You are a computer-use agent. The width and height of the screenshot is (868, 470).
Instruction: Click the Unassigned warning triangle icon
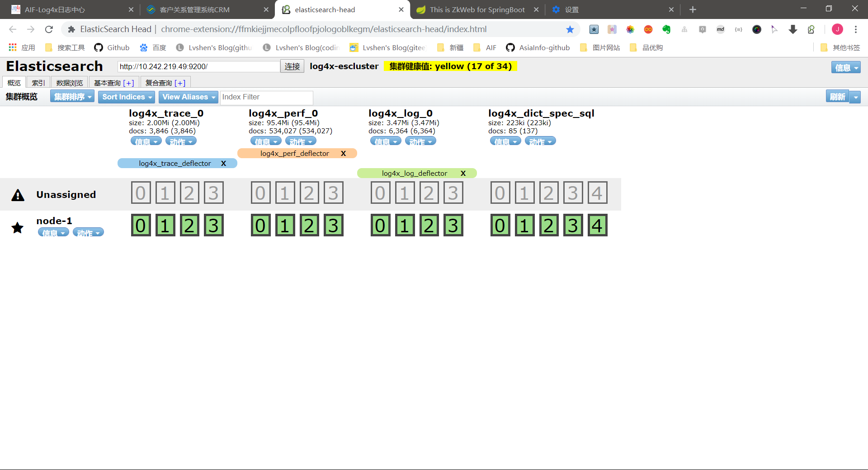click(18, 195)
